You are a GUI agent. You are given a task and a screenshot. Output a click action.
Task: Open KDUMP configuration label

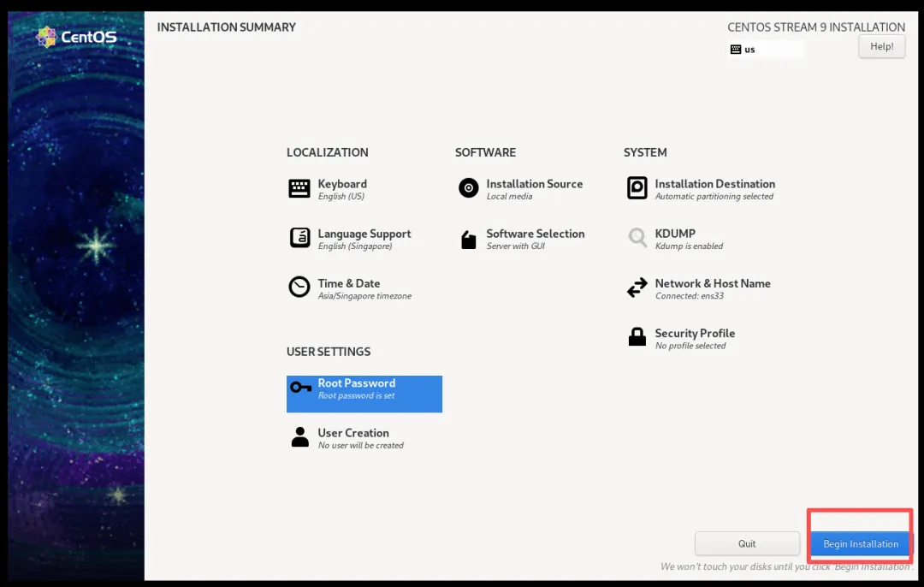point(675,234)
